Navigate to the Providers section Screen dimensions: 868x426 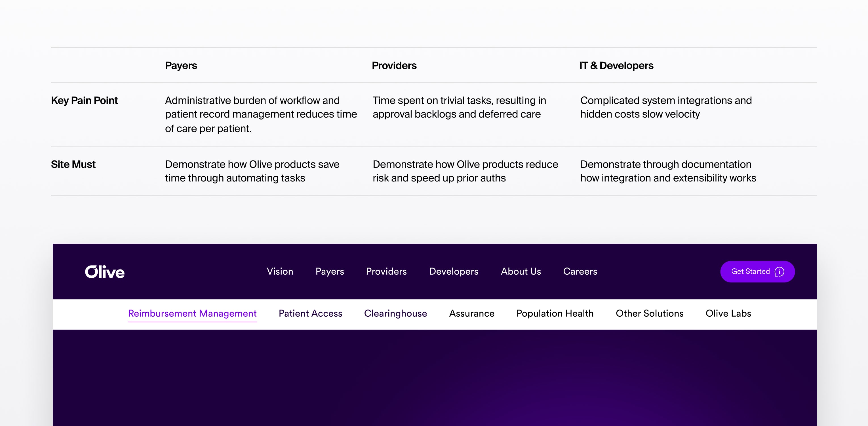[x=386, y=272]
